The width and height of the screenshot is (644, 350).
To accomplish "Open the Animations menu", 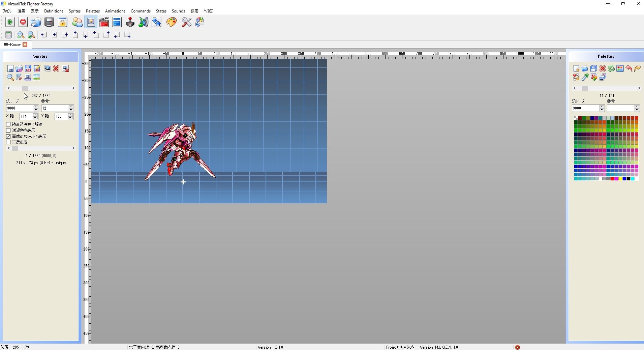I will (x=115, y=11).
